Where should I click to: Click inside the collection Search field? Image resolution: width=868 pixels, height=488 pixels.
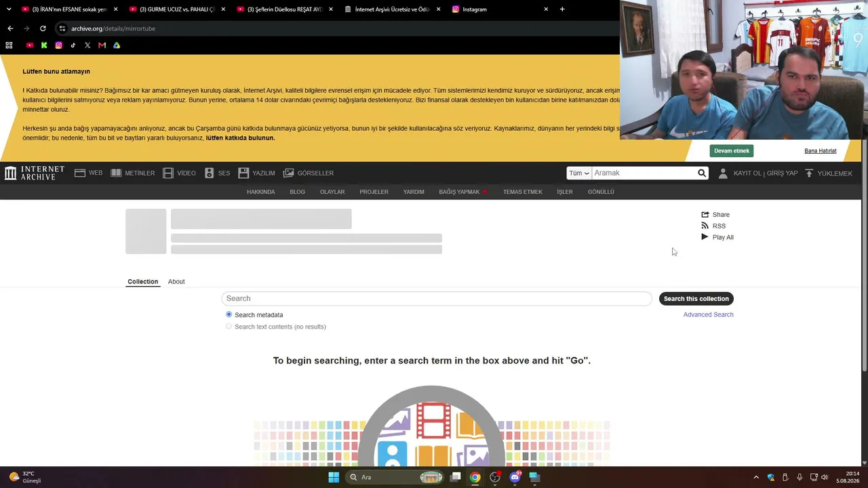coord(437,299)
